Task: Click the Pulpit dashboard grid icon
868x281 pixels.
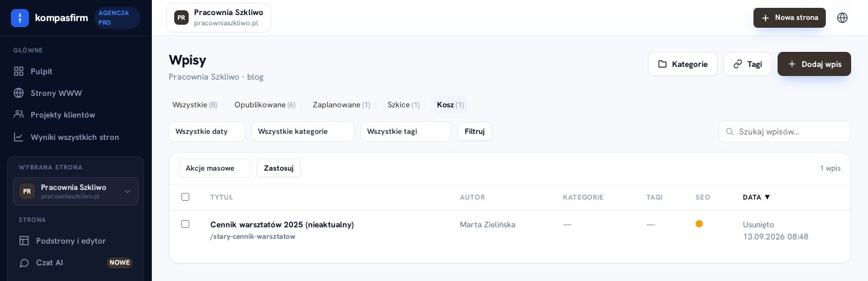Action: [19, 71]
